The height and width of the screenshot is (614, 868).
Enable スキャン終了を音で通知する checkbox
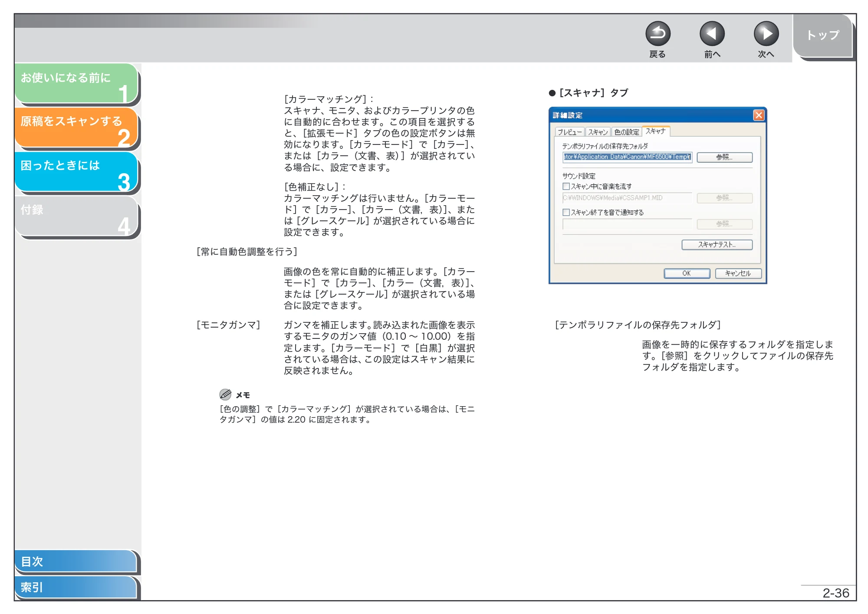pyautogui.click(x=566, y=212)
